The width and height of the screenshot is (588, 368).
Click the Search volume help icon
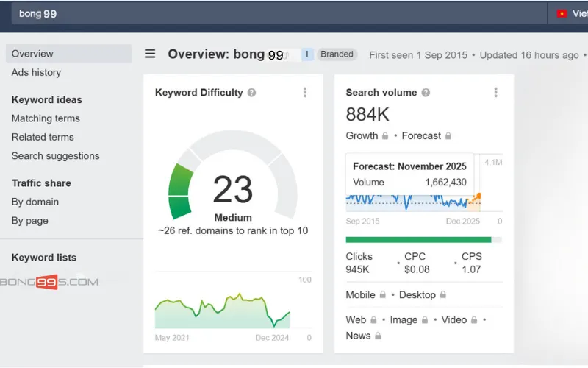[426, 93]
